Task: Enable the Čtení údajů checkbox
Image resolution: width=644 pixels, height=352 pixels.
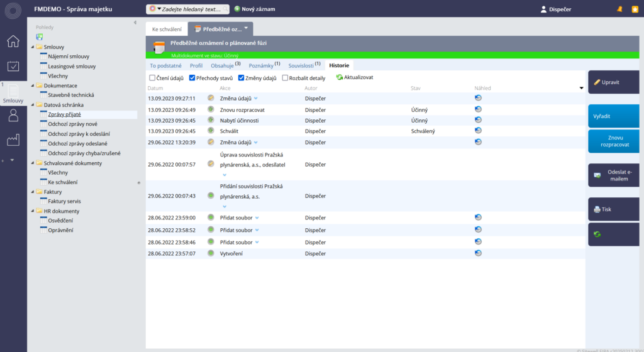Action: point(152,78)
